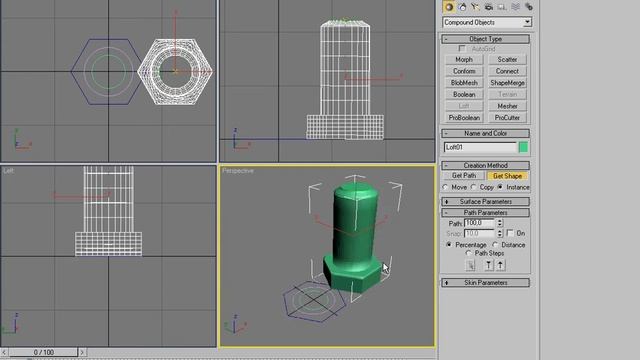640x360 pixels.
Task: Select the Geometry category icon
Action: point(449,7)
